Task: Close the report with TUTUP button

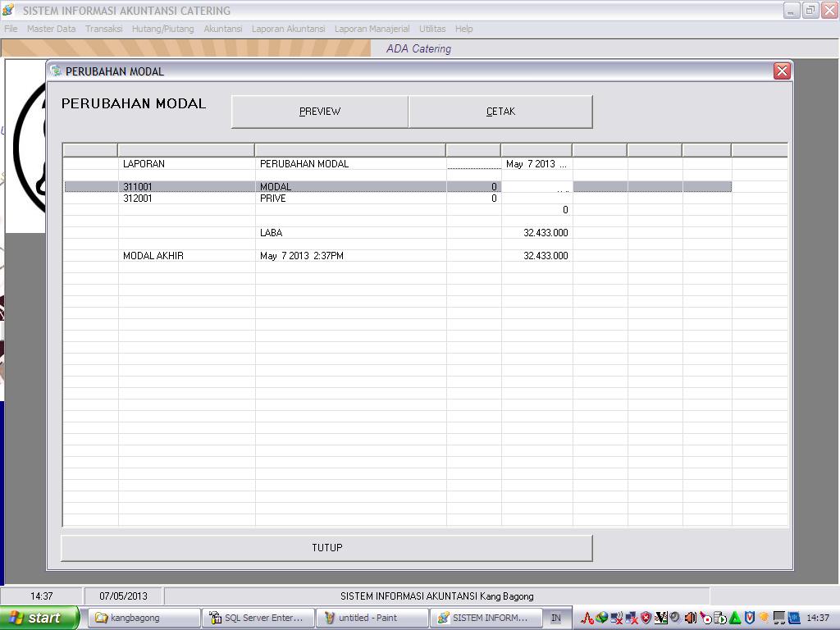Action: [x=326, y=548]
